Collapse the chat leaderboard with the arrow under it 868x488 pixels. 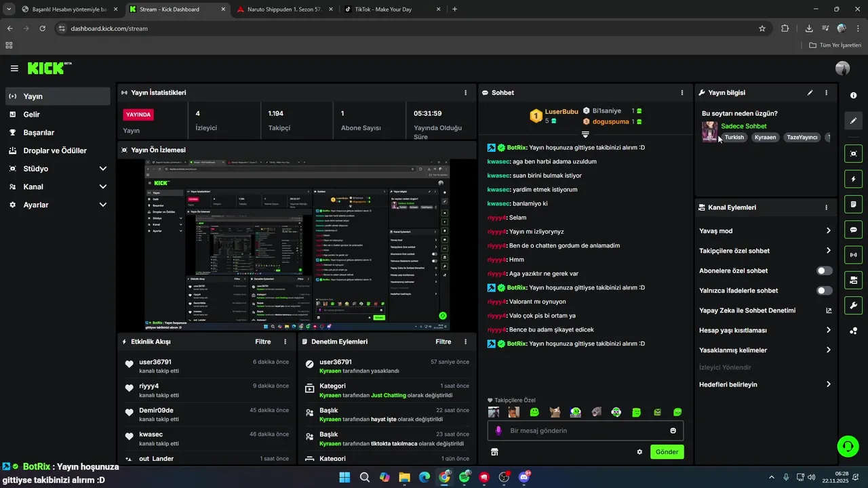pyautogui.click(x=585, y=134)
